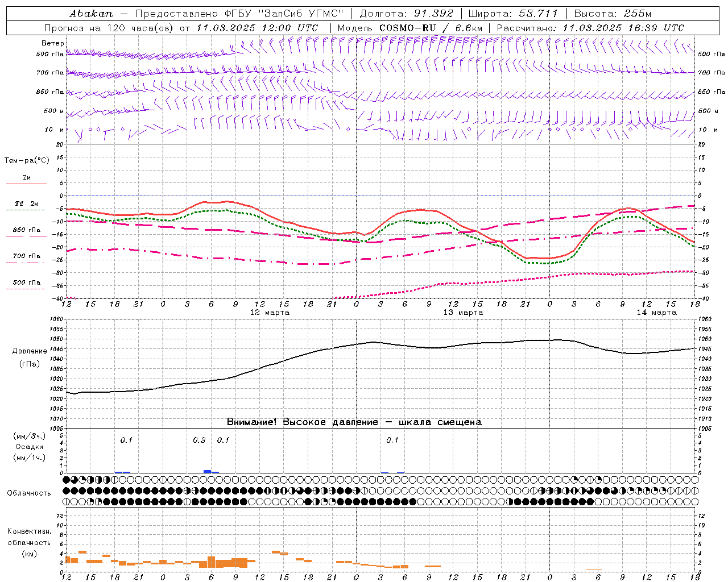This screenshot has height=582, width=728.
Task: Click the (км) convective height unit label
Action: click(x=29, y=553)
